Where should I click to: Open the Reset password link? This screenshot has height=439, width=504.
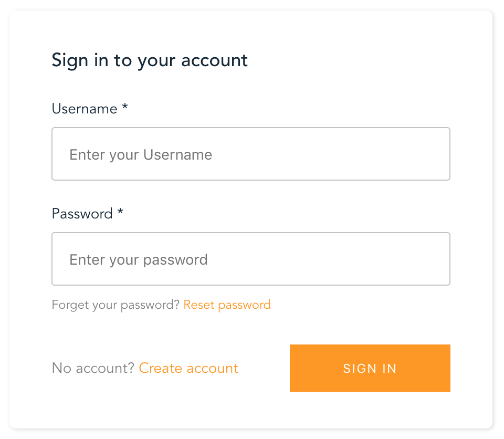(x=227, y=305)
